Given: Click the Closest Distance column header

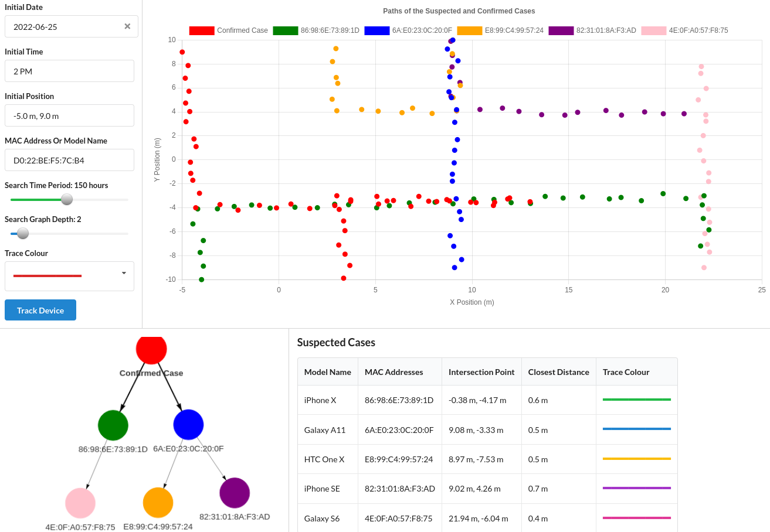Looking at the screenshot, I should (x=559, y=372).
